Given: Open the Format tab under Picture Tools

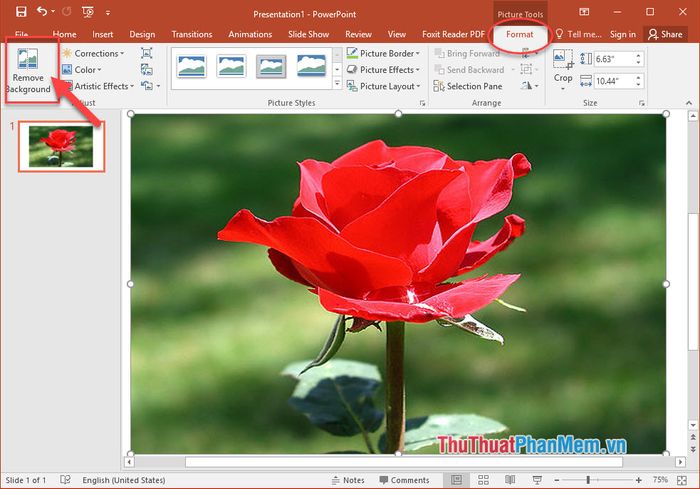Looking at the screenshot, I should (x=519, y=34).
